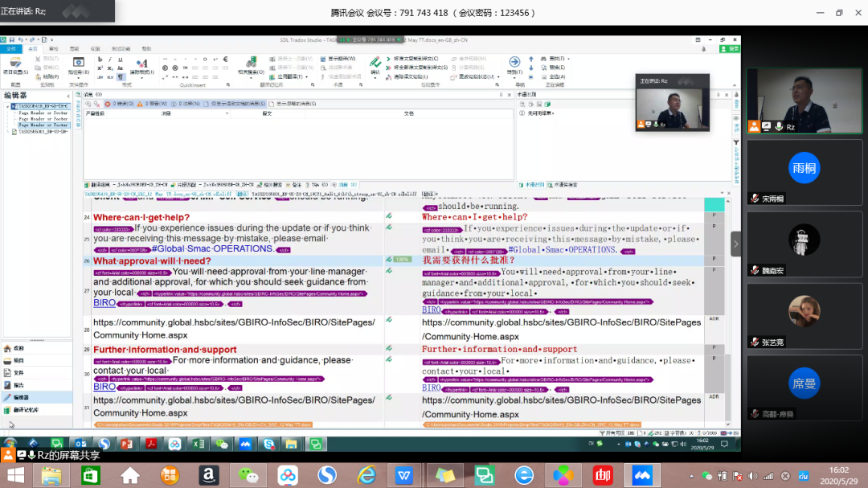This screenshot has height=488, width=868.
Task: Click the bold formatting icon
Action: coord(100,59)
